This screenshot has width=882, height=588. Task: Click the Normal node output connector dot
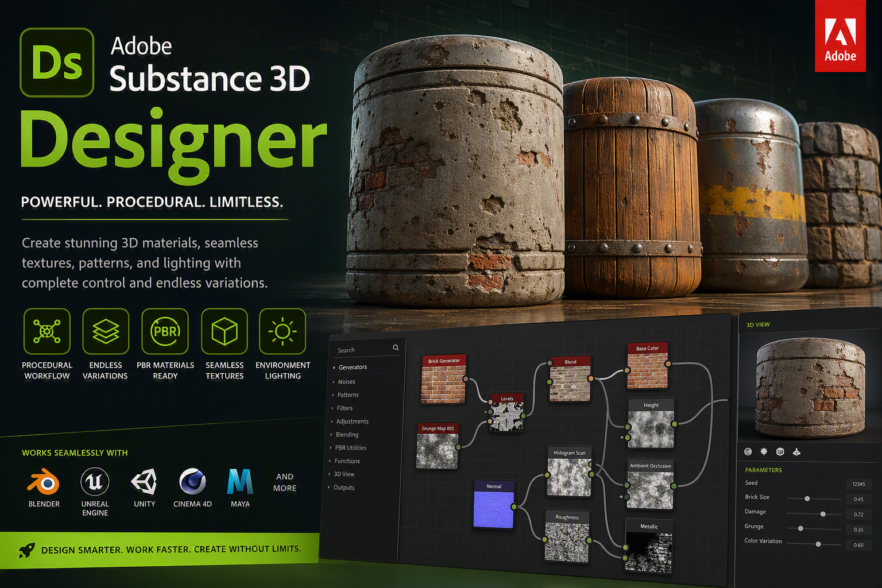[513, 506]
